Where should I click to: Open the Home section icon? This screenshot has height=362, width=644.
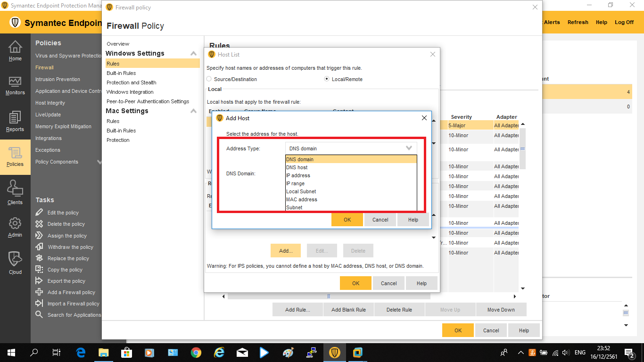click(x=15, y=48)
